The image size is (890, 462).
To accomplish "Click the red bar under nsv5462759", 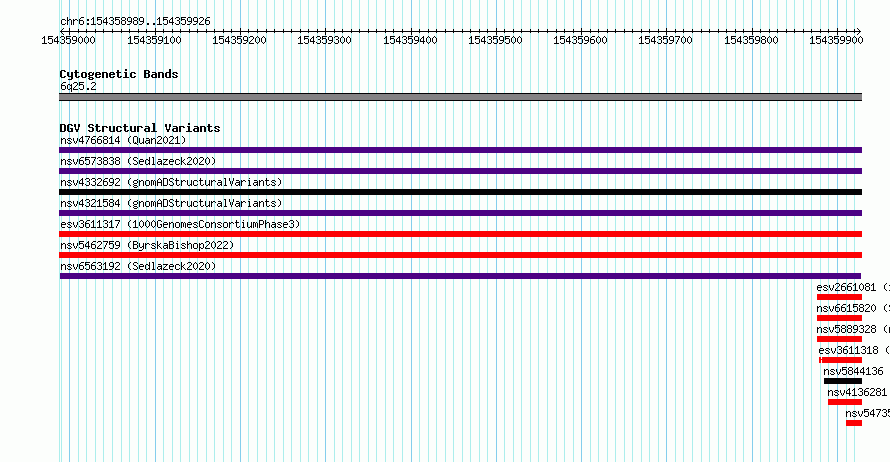I will click(460, 255).
